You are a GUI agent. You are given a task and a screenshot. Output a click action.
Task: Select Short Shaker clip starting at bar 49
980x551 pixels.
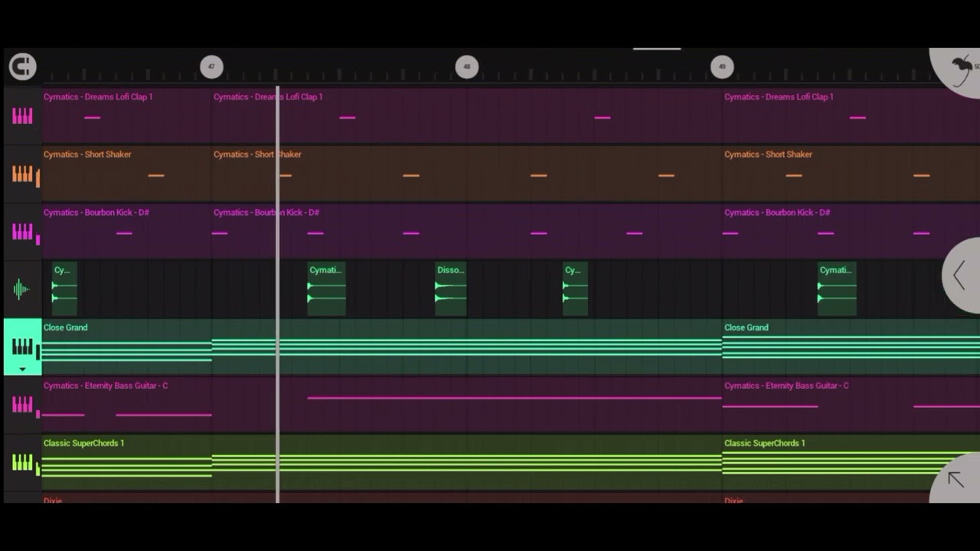point(851,174)
